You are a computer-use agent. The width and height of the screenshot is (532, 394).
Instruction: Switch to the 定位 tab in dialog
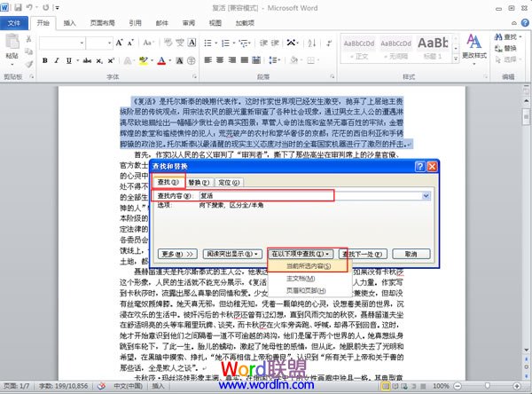tap(229, 180)
